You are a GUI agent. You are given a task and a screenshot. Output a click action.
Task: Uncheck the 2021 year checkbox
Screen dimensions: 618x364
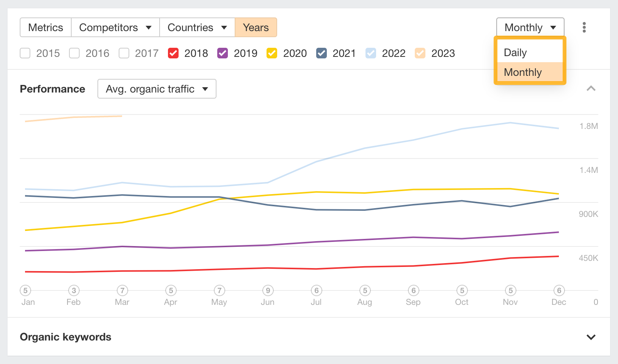point(322,53)
